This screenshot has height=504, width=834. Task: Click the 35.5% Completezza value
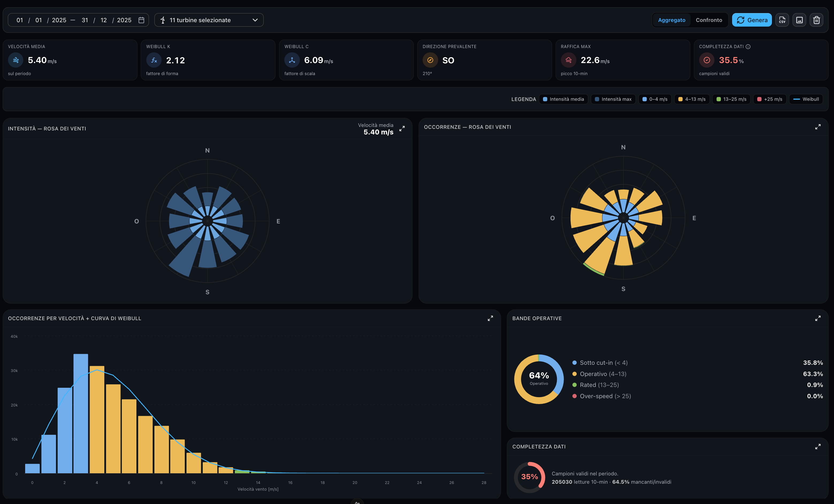tap(731, 60)
